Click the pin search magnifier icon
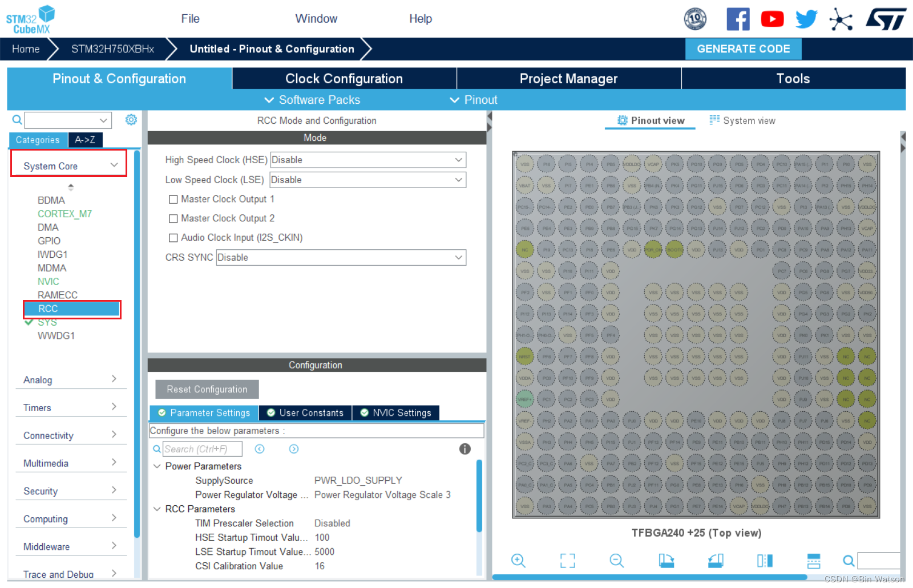This screenshot has width=913, height=588. point(849,561)
